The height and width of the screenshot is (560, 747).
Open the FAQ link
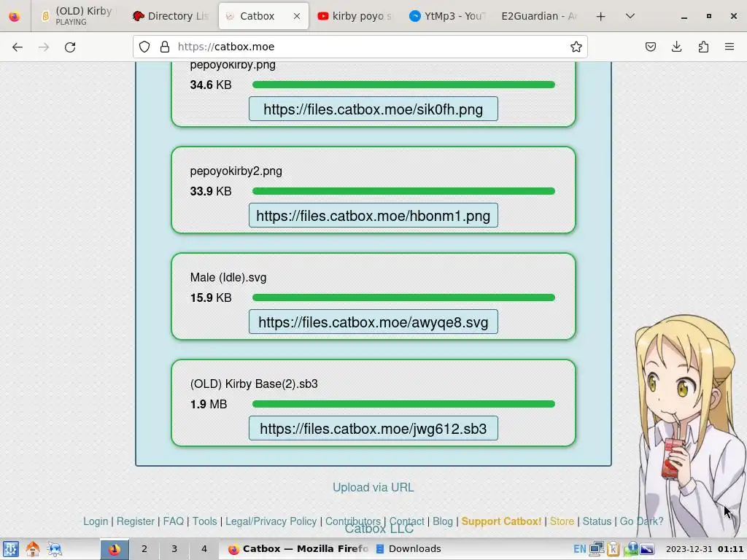coord(174,521)
